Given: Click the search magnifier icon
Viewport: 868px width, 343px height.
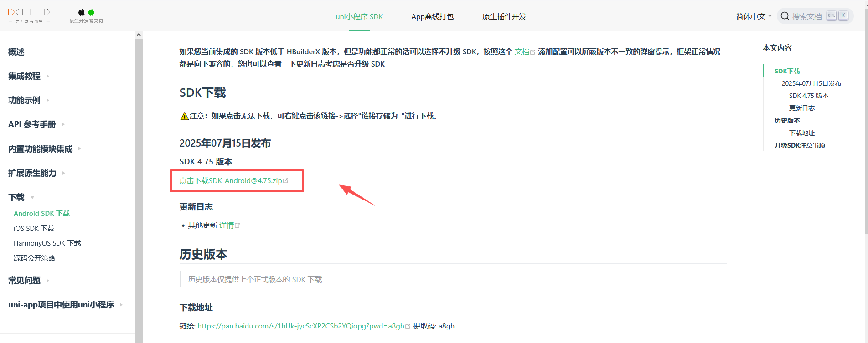Looking at the screenshot, I should coord(785,16).
